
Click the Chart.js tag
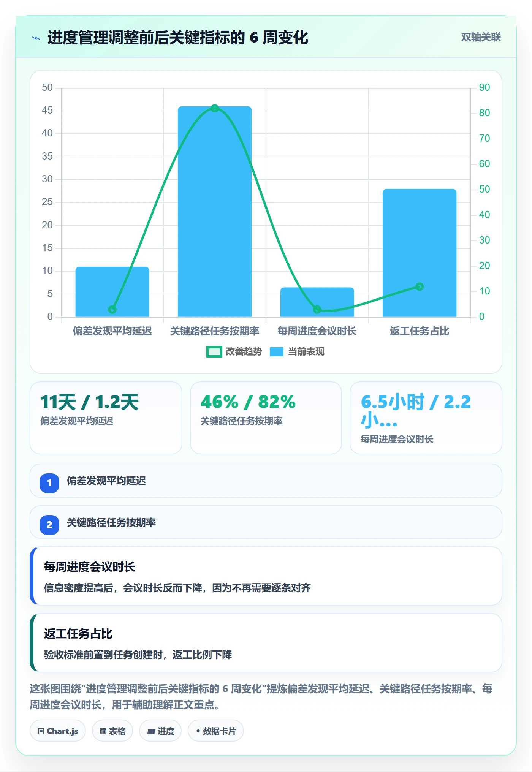(x=58, y=731)
